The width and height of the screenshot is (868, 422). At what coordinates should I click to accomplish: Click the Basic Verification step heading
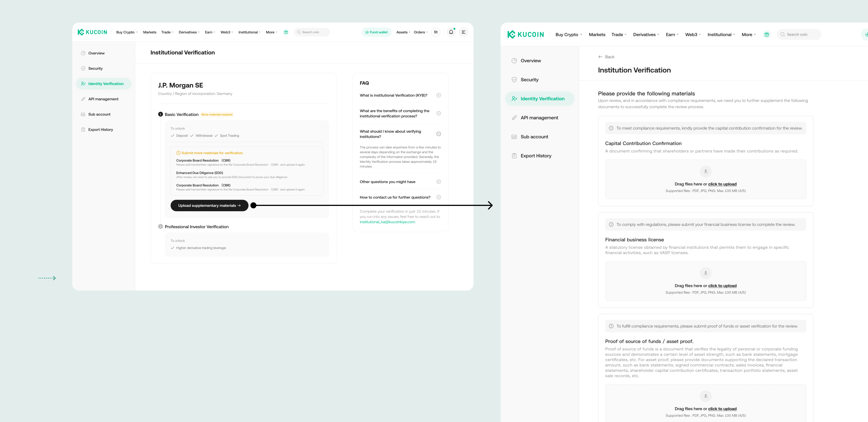(181, 115)
